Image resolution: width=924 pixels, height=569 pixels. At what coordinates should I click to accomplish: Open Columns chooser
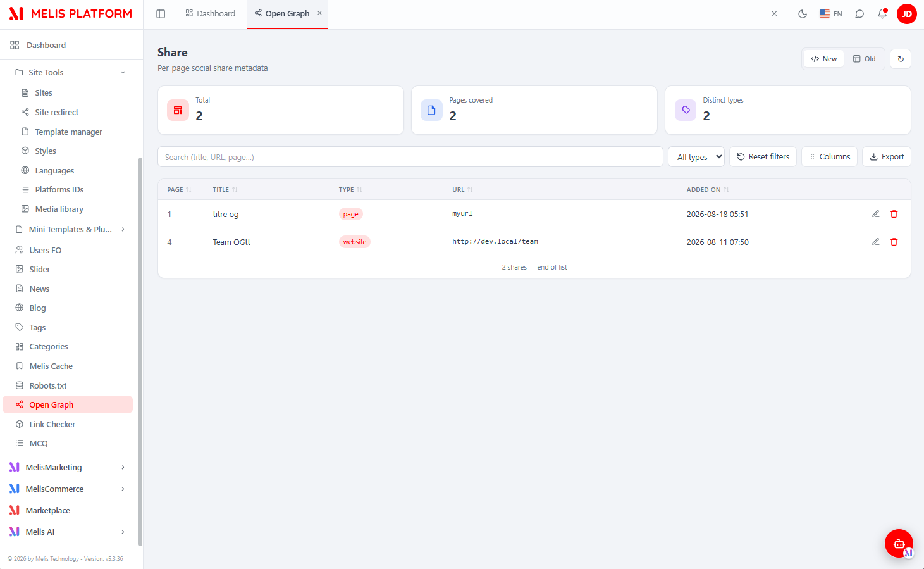point(830,157)
